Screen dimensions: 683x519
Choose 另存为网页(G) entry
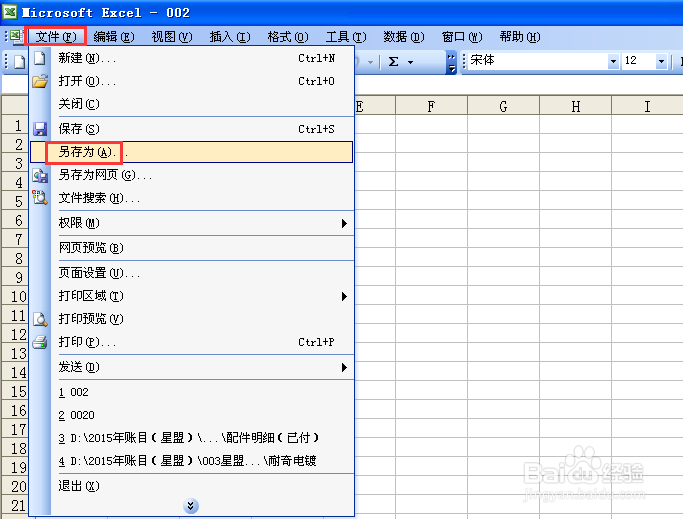coord(192,175)
